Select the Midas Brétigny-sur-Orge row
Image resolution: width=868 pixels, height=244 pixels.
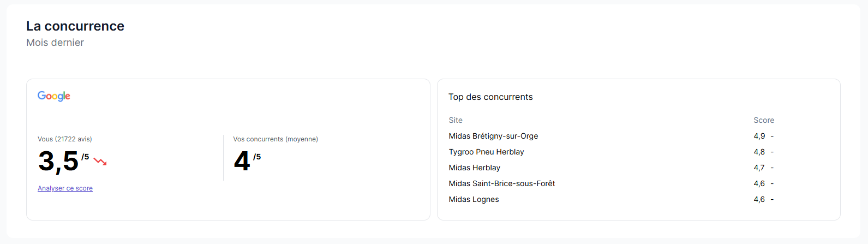(493, 136)
